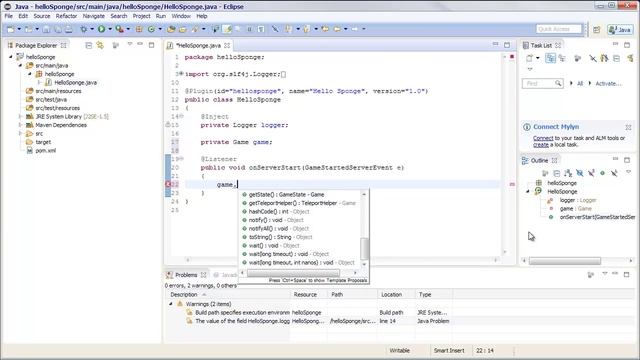Click Focus on Active Task icon in Outline

click(x=545, y=173)
